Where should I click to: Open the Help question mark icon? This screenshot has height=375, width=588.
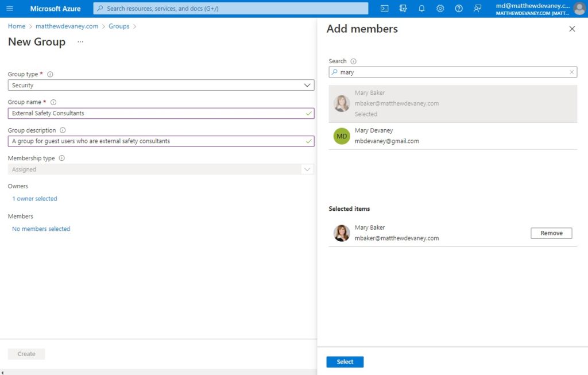click(x=459, y=8)
